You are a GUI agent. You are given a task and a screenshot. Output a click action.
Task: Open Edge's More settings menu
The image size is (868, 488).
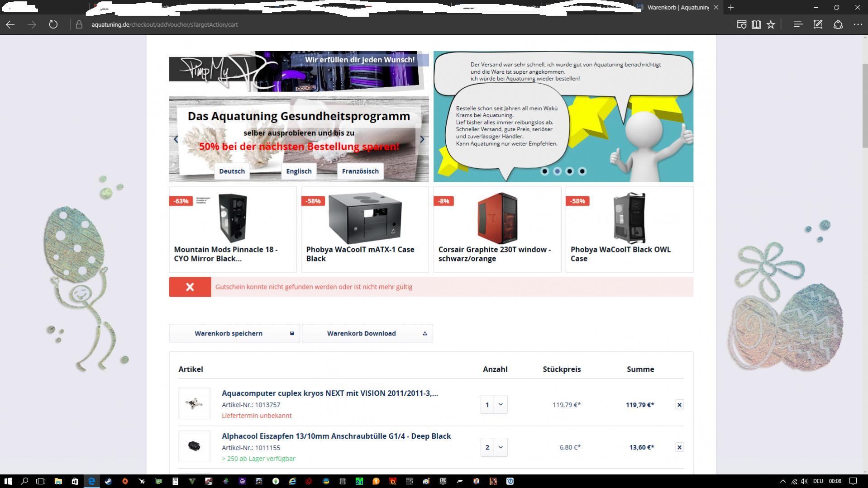coord(858,24)
